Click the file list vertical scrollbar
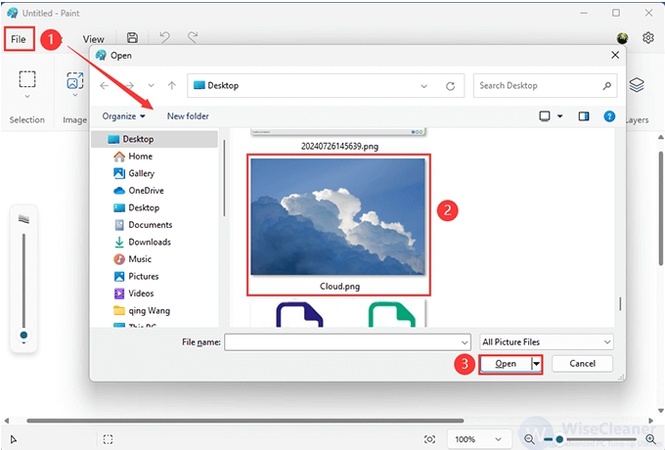The height and width of the screenshot is (450, 665). point(620,304)
